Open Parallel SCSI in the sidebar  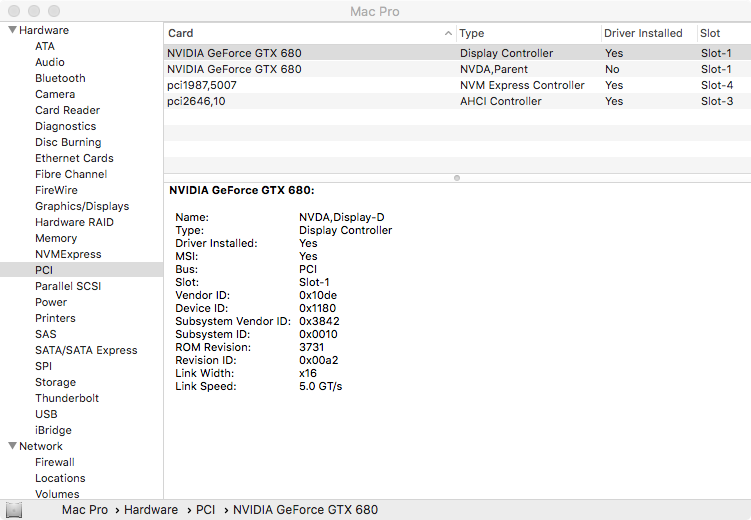pyautogui.click(x=68, y=286)
